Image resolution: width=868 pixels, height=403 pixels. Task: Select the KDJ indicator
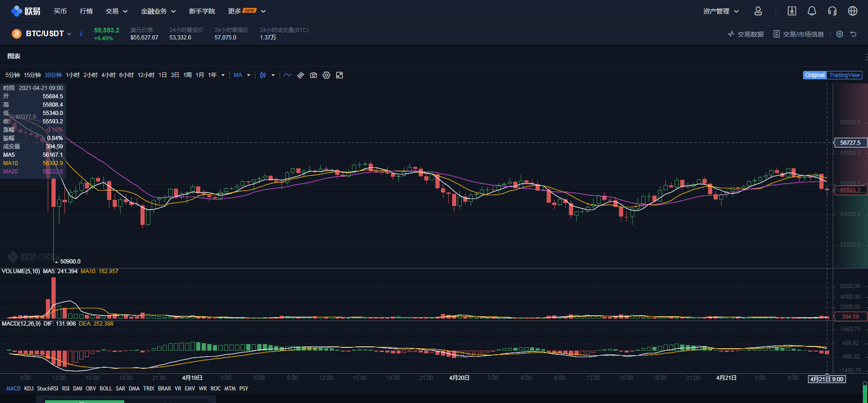click(29, 389)
